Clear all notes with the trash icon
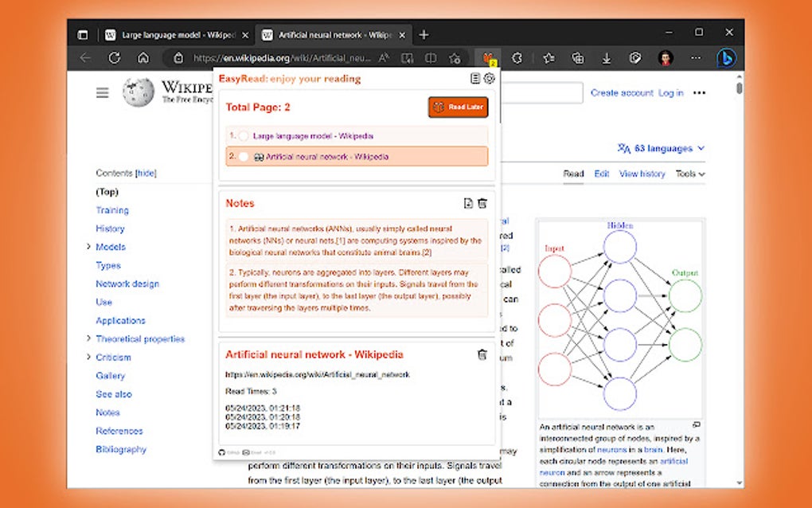The height and width of the screenshot is (508, 812). (482, 203)
